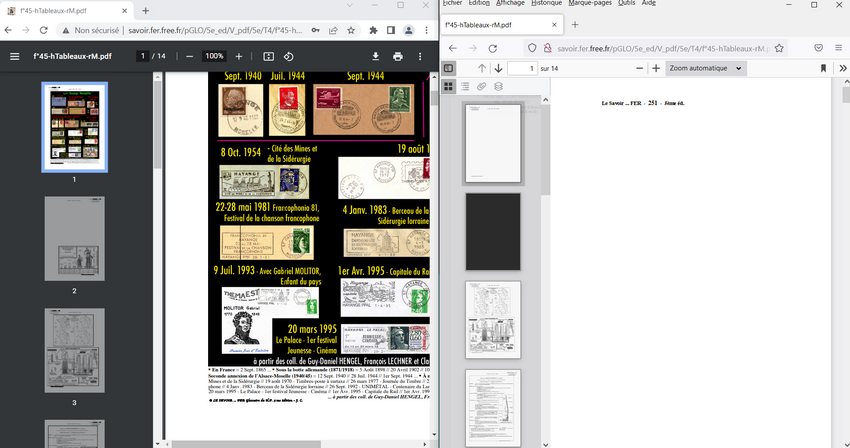Zoom in in Firefox PDF viewer
This screenshot has height=448, width=850.
tap(656, 68)
